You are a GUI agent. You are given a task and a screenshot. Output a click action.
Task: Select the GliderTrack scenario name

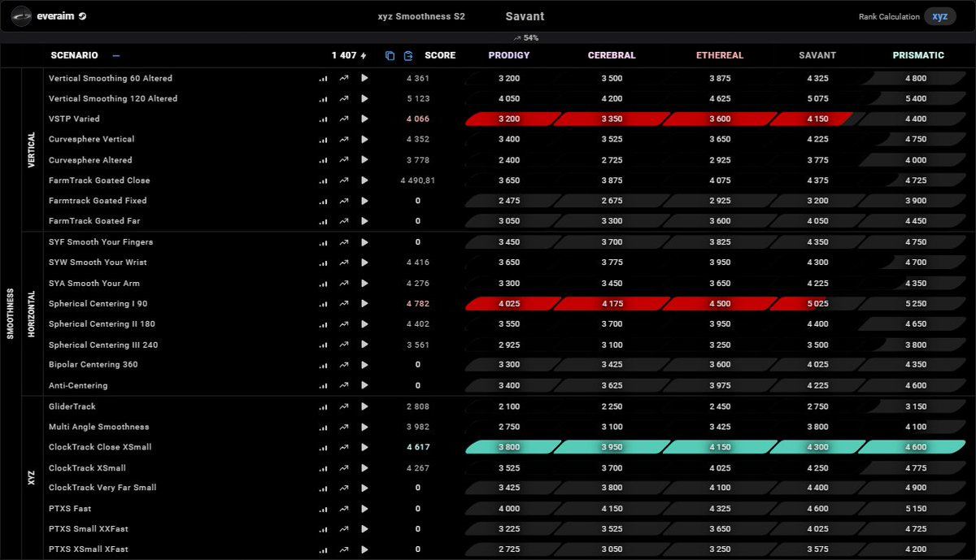[72, 406]
